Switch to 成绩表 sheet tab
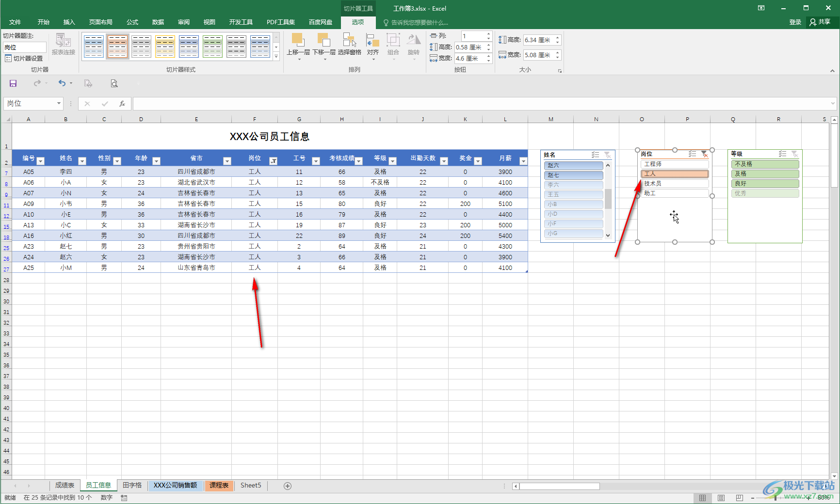Image resolution: width=840 pixels, height=504 pixels. 65,485
